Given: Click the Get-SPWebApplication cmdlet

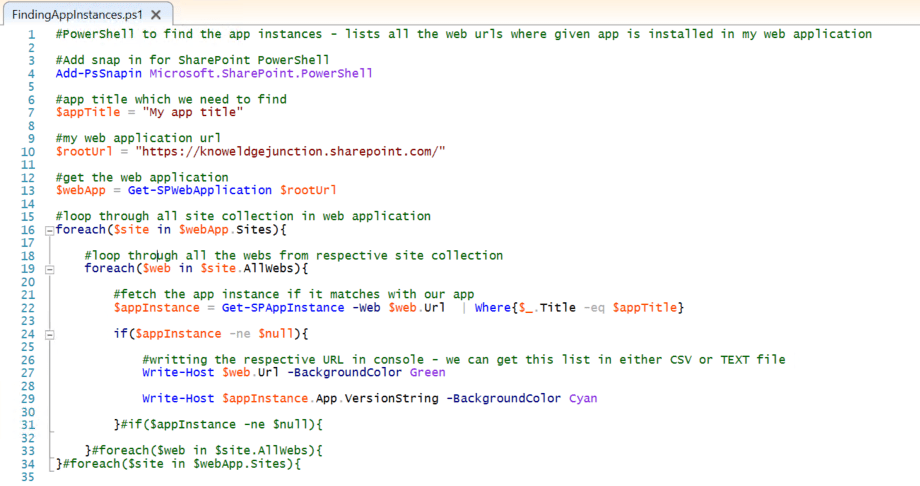Looking at the screenshot, I should click(199, 190).
